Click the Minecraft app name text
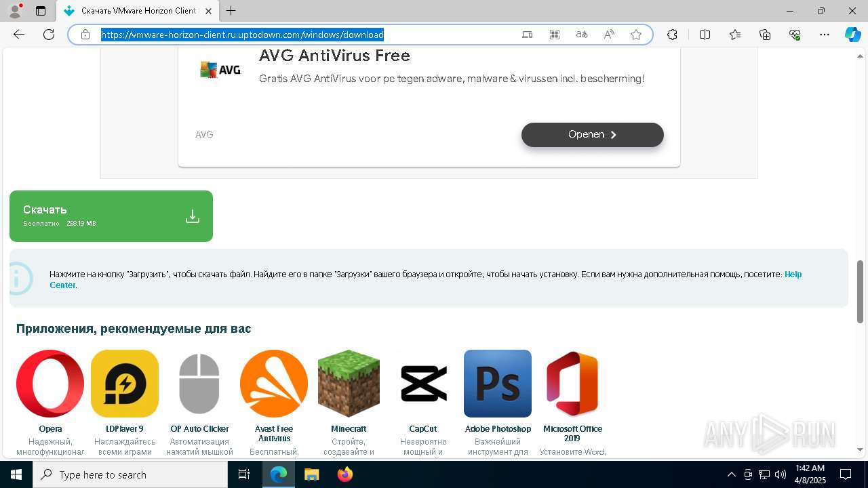The width and height of the screenshot is (868, 488). click(349, 429)
